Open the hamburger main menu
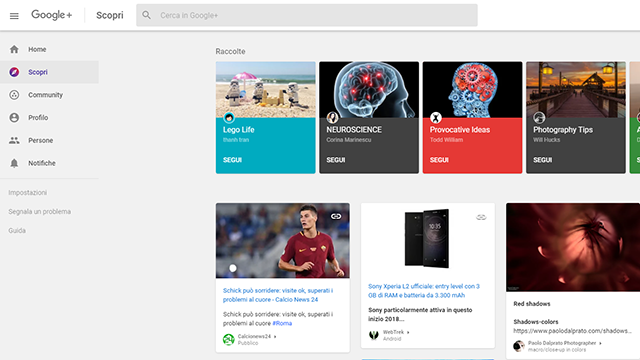This screenshot has height=360, width=640. click(14, 16)
